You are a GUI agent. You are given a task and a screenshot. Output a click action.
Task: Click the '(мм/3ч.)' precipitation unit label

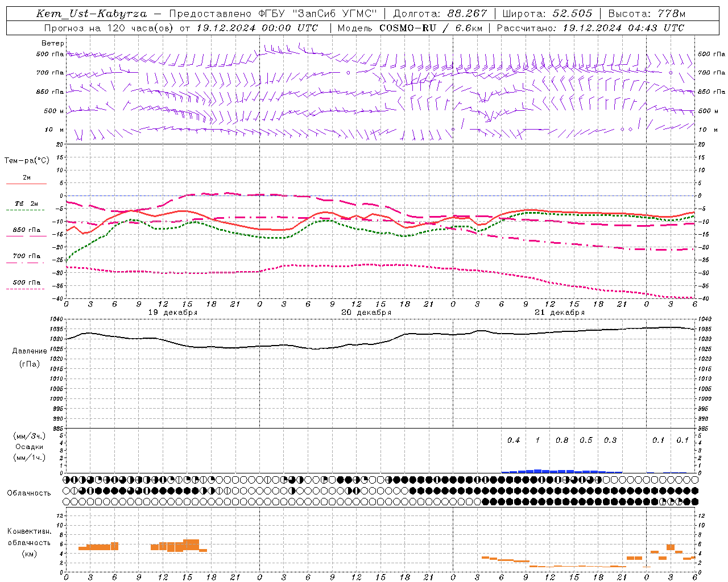[30, 436]
